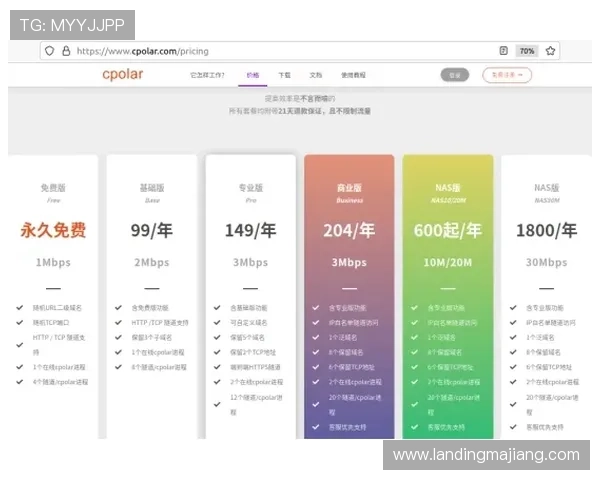Bookmark this page with the star icon
Image resolution: width=600 pixels, height=480 pixels.
pos(550,51)
